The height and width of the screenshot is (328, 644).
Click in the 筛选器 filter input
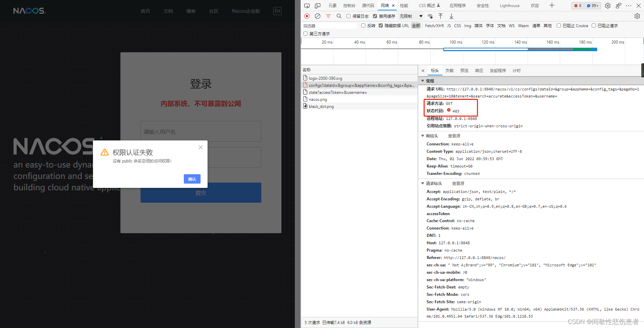coord(330,26)
